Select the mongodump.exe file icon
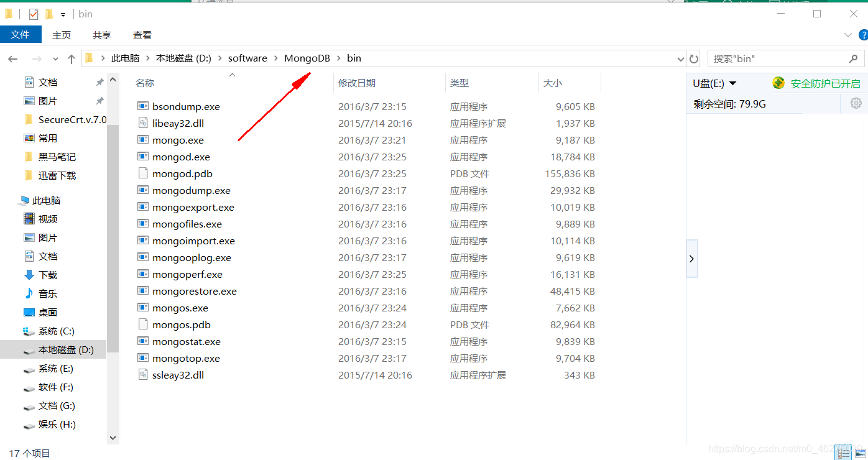 (x=143, y=190)
